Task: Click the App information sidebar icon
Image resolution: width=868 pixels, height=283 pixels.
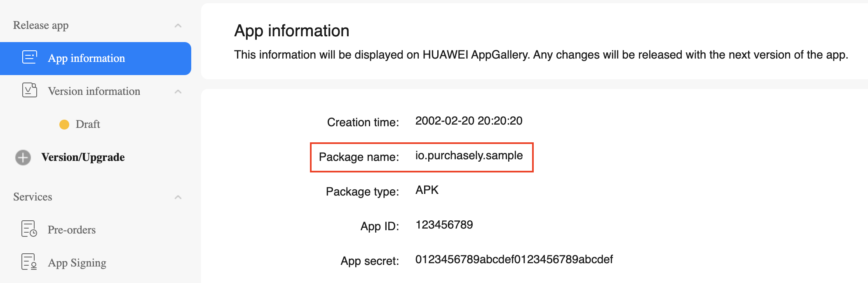Action: point(29,57)
